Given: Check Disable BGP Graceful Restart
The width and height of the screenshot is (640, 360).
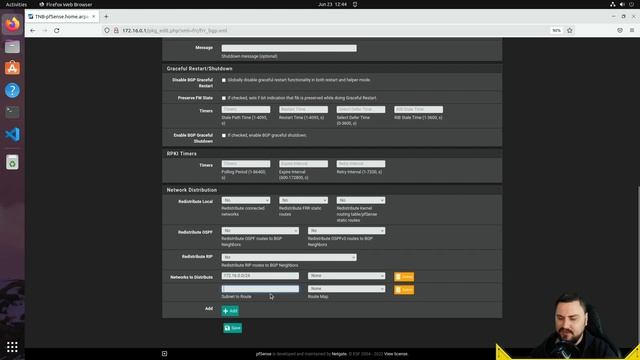Looking at the screenshot, I should coord(224,80).
